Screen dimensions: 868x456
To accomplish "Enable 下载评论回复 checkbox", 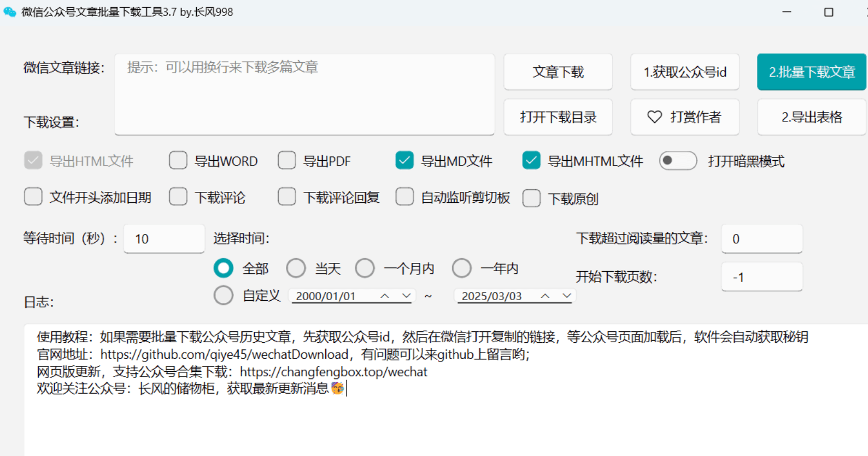I will (287, 197).
